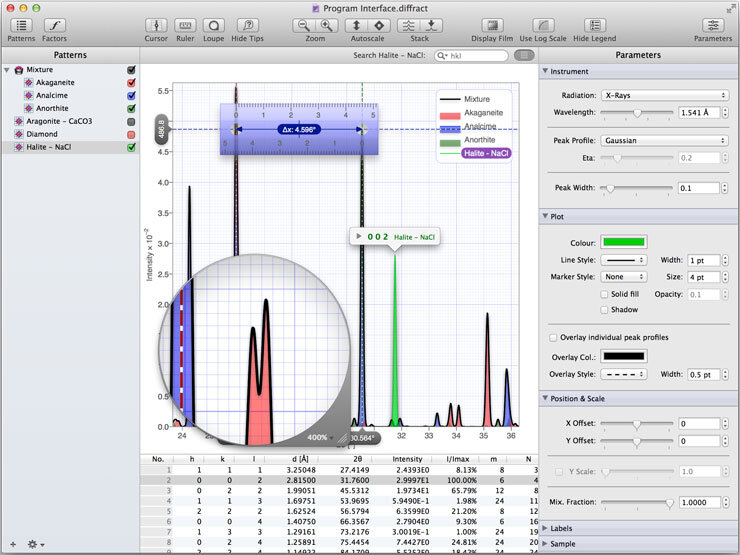Expand the Labels section

pyautogui.click(x=545, y=528)
